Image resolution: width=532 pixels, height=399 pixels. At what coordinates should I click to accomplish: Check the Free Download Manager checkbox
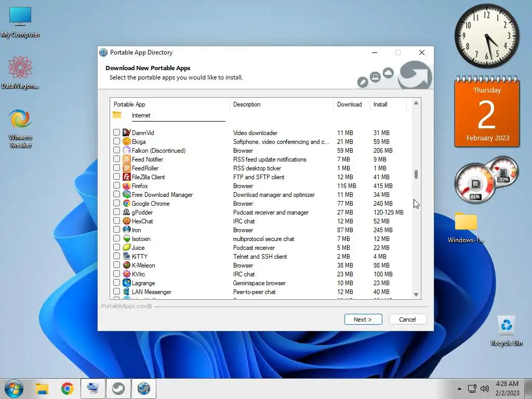tap(116, 194)
